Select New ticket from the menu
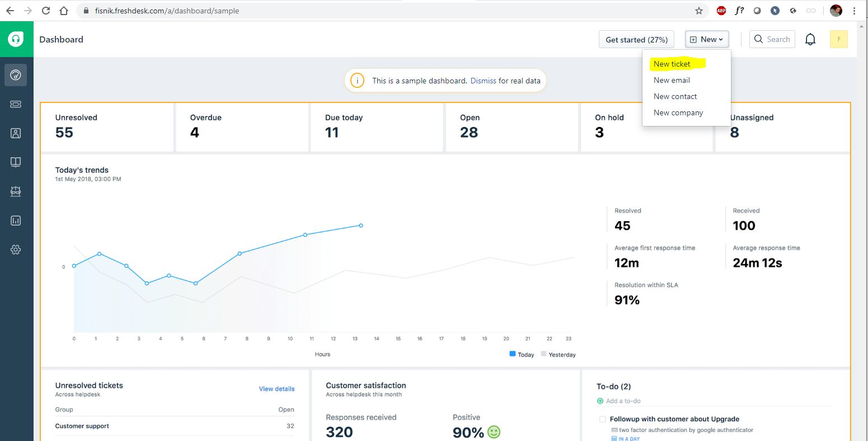The image size is (868, 441). [x=672, y=64]
